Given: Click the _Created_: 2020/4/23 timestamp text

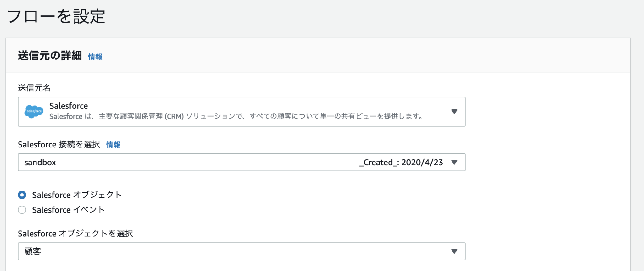Looking at the screenshot, I should pos(401,162).
